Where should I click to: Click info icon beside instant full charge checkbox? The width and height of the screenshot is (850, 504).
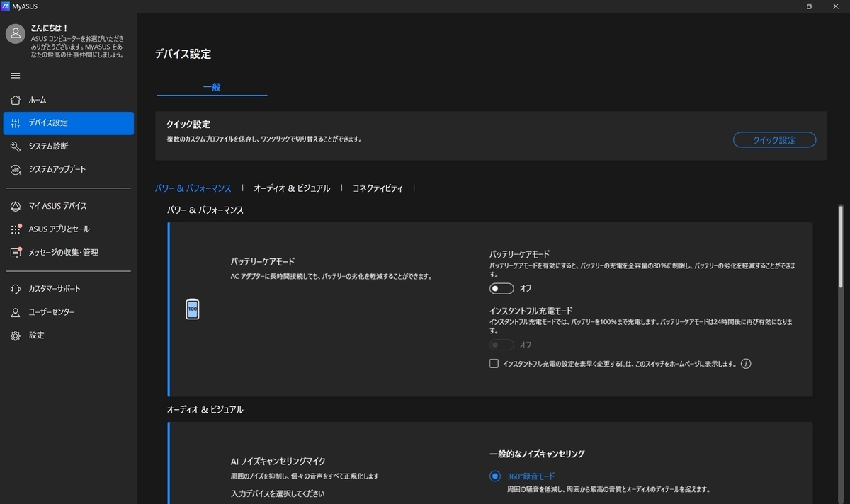[x=745, y=364]
